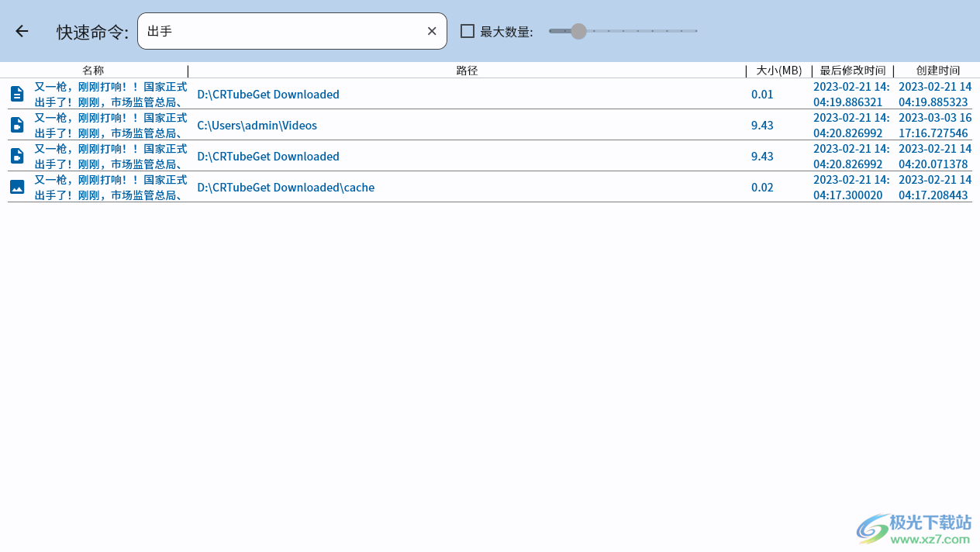Open the file name in the 0.02 MB cache row
The image size is (980, 552).
point(111,187)
